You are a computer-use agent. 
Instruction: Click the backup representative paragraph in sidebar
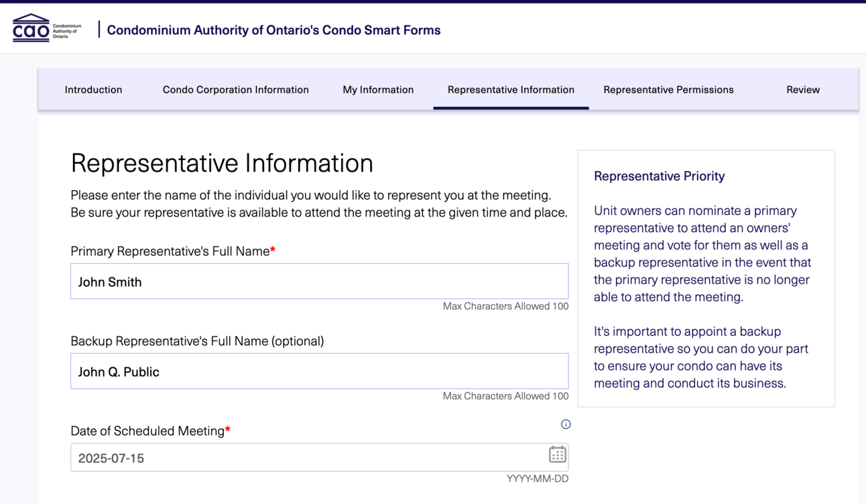(x=701, y=357)
